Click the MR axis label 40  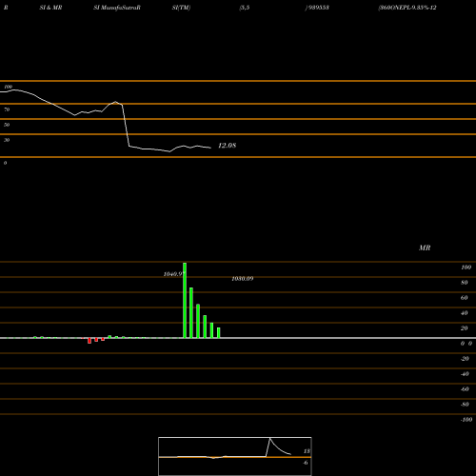coord(465,313)
